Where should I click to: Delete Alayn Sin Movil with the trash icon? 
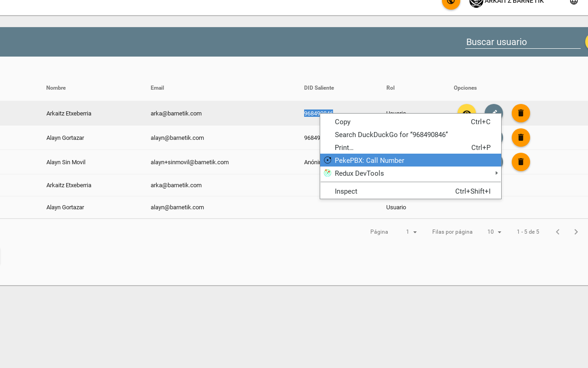(520, 162)
